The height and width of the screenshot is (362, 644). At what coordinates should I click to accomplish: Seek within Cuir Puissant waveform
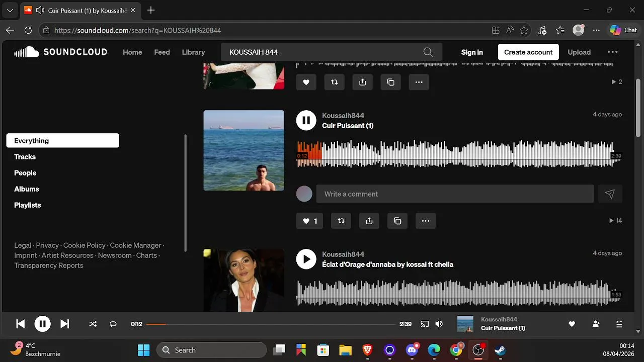[x=459, y=153]
